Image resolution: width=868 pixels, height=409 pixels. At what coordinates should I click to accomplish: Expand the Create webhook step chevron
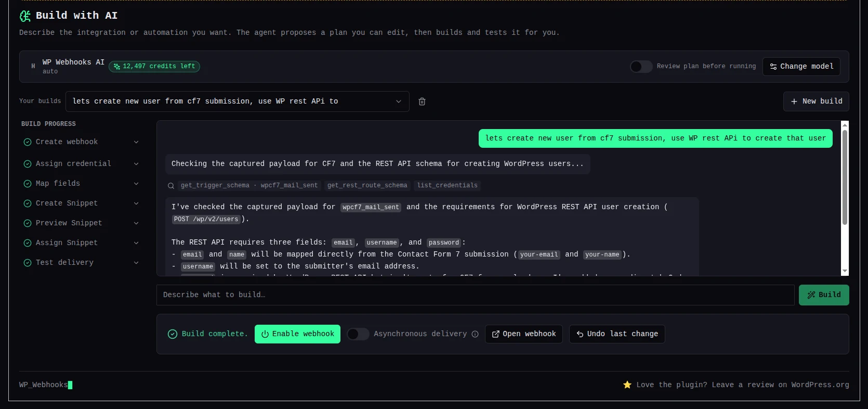click(x=136, y=142)
